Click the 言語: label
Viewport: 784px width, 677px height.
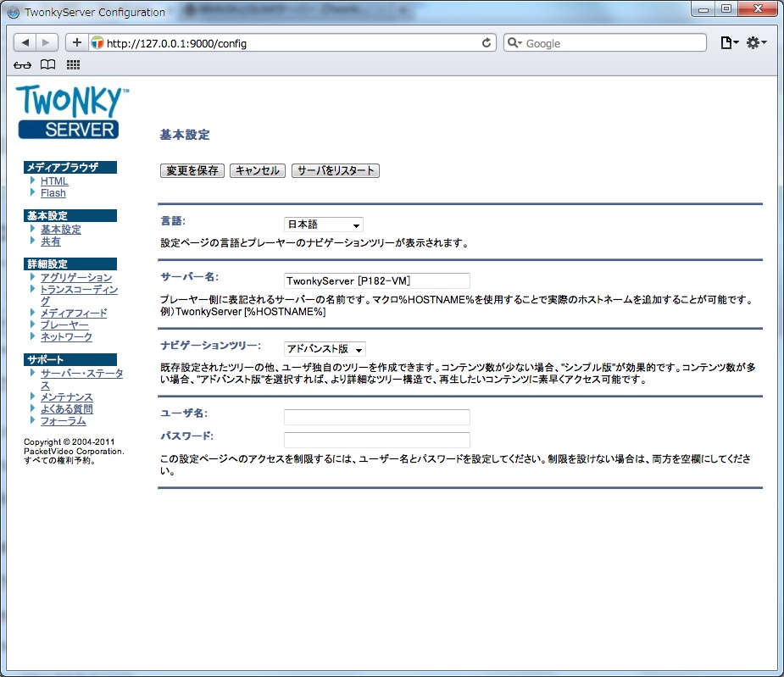coord(173,221)
